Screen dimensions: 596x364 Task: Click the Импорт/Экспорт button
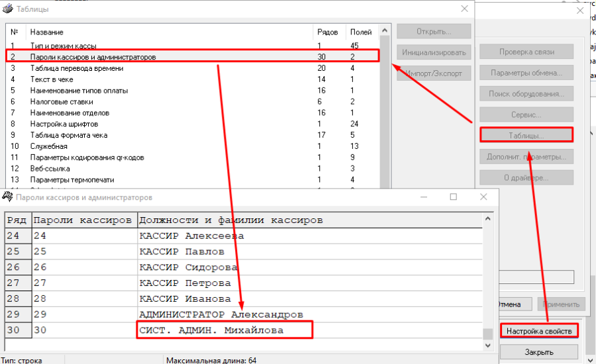(x=434, y=73)
